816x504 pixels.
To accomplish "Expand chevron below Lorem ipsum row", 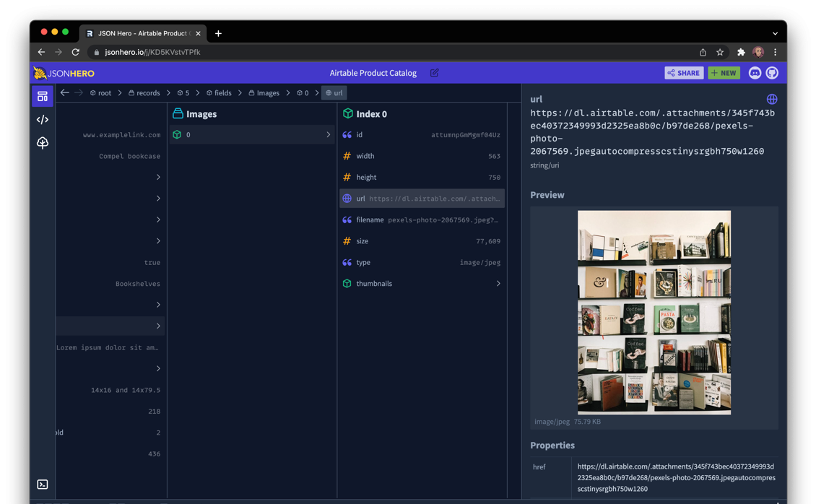I will 158,369.
